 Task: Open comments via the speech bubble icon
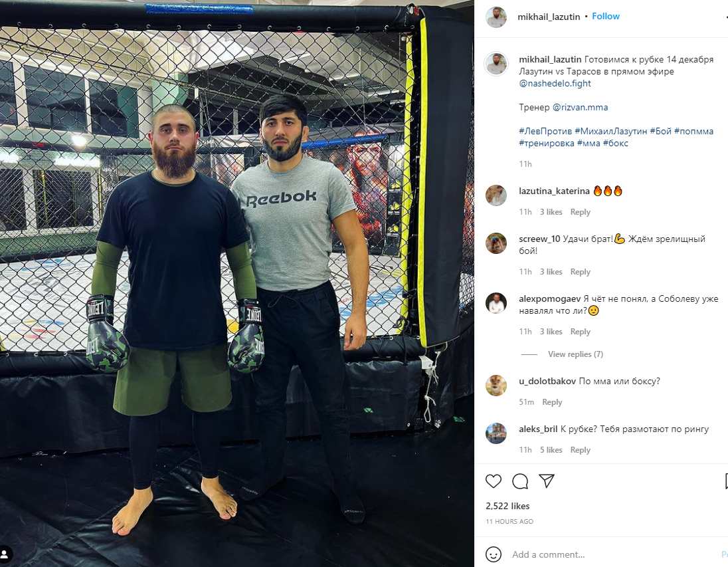click(520, 481)
